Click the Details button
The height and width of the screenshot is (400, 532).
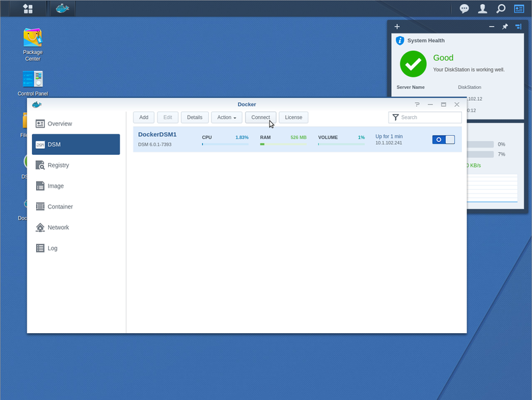195,118
